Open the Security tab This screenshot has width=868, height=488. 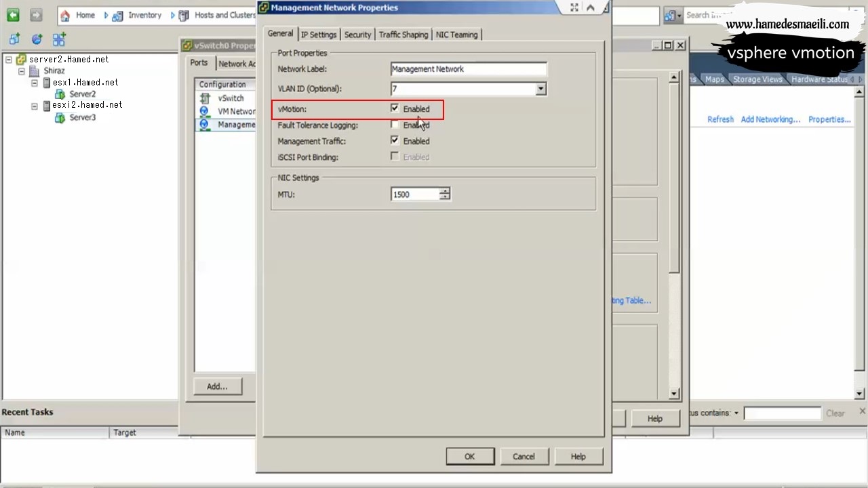pyautogui.click(x=357, y=35)
